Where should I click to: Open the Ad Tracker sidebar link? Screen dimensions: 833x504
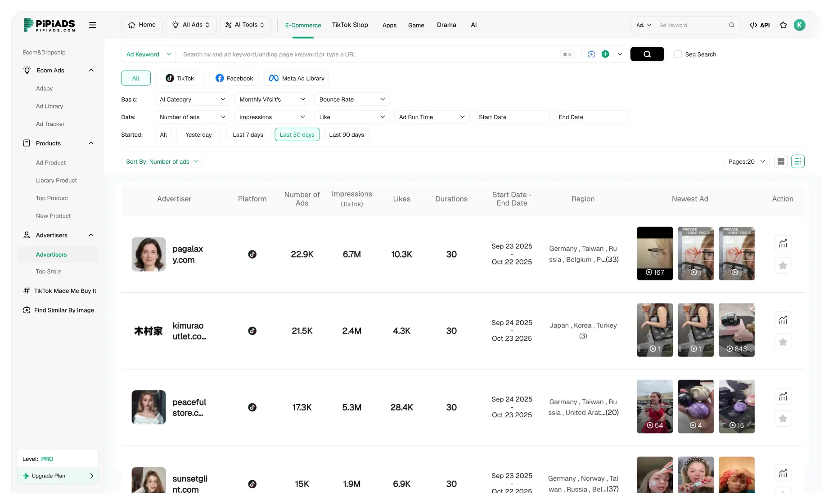(x=50, y=124)
